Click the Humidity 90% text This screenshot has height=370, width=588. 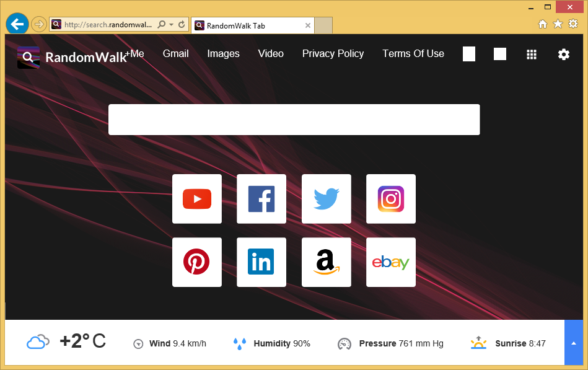coord(282,344)
